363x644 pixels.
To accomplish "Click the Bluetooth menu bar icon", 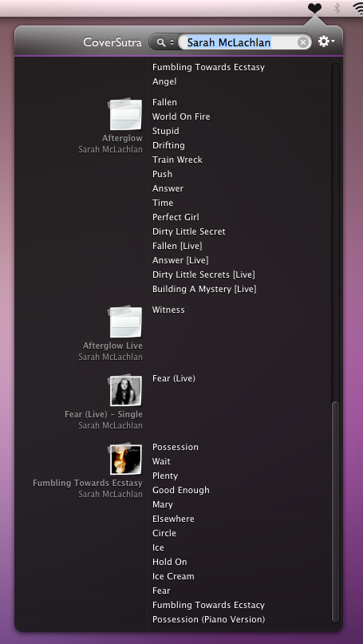I will 337,8.
